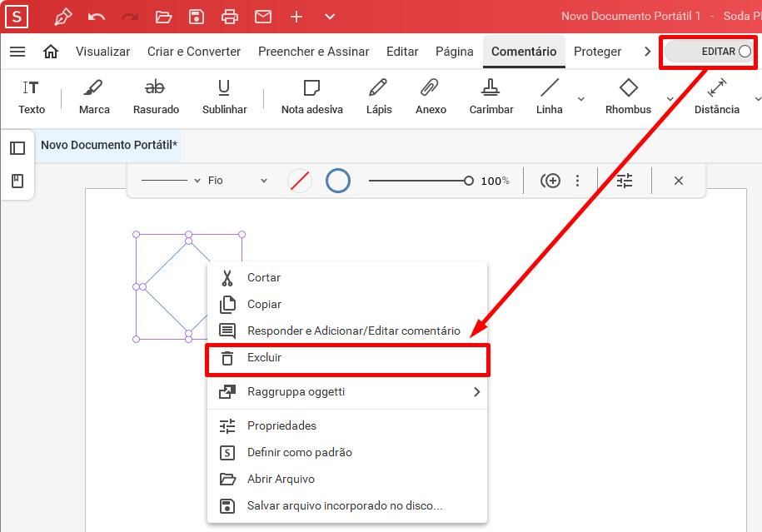The image size is (762, 532).
Task: Select the Rhombus shape tool
Action: click(629, 97)
